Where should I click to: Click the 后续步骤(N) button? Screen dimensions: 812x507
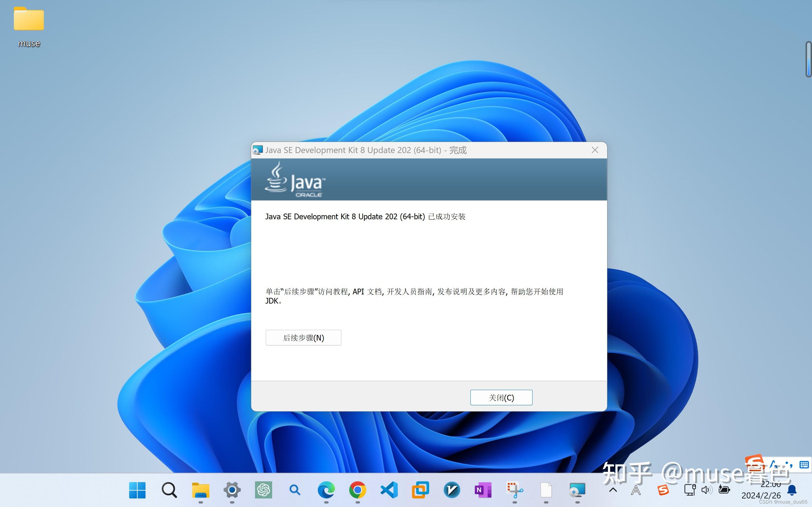coord(303,337)
